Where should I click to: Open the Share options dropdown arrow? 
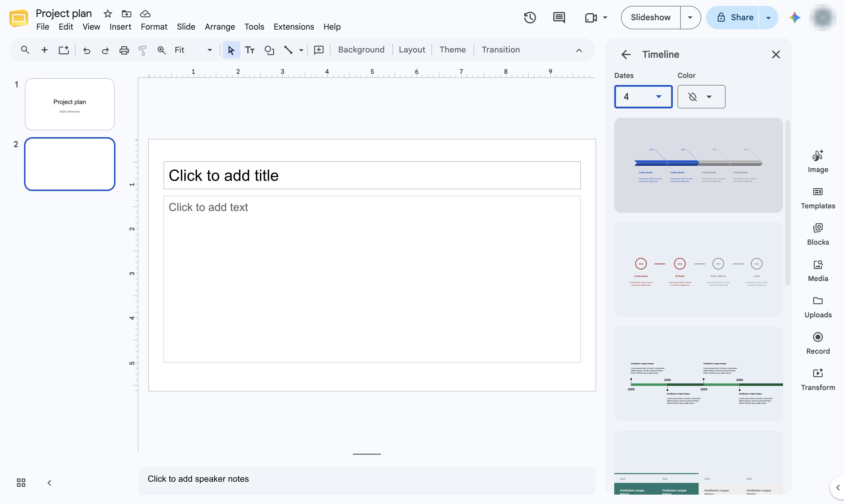768,17
